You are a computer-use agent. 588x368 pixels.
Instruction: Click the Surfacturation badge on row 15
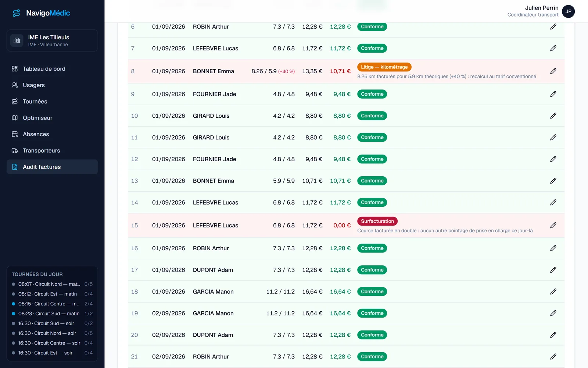[377, 221]
